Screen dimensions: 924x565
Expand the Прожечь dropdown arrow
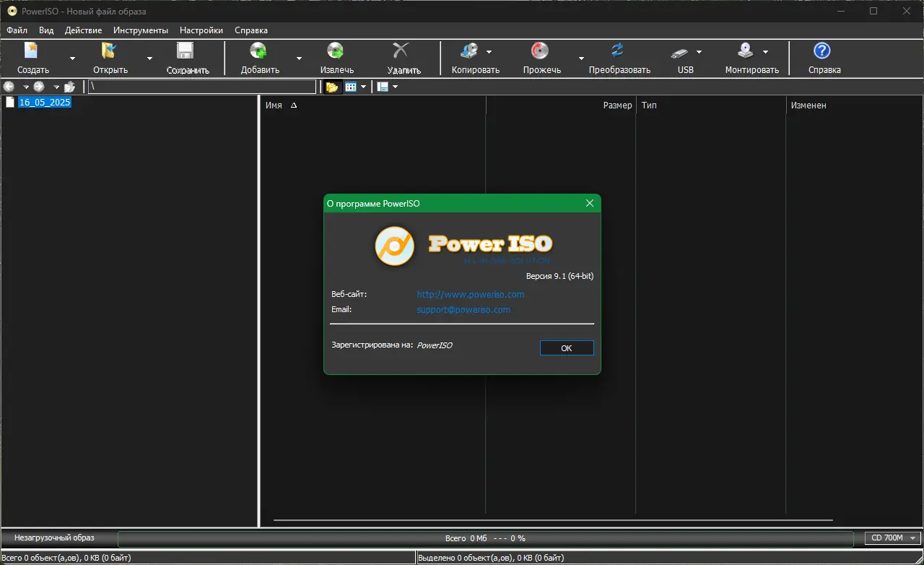(581, 59)
